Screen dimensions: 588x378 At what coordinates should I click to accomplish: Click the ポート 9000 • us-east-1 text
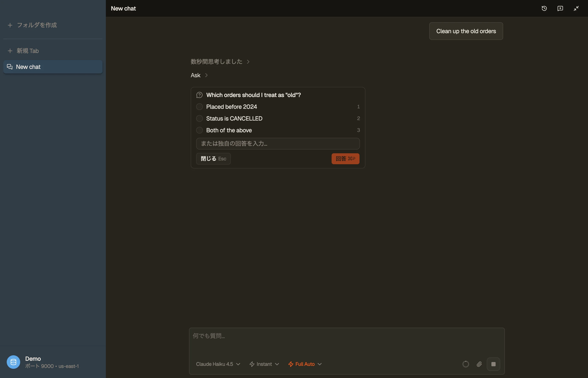(x=52, y=366)
